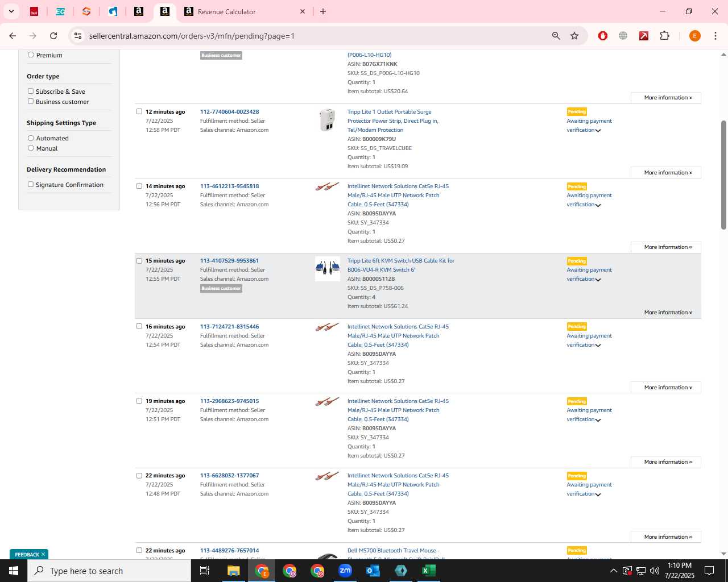Open the zoom magnifier icon in address bar

coord(556,36)
